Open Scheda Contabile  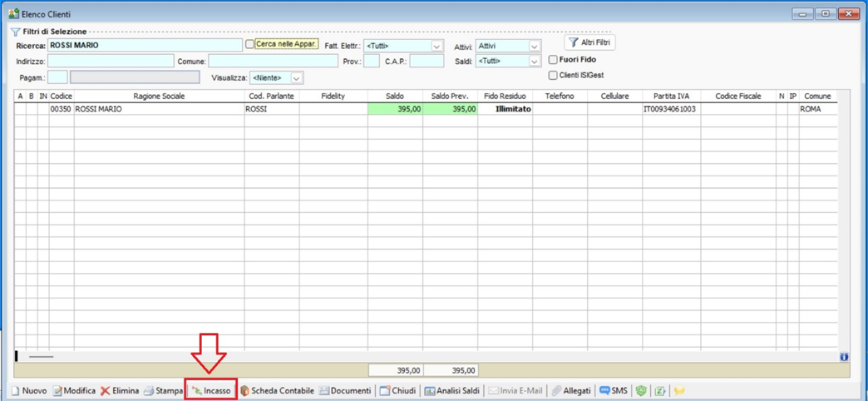(x=277, y=390)
